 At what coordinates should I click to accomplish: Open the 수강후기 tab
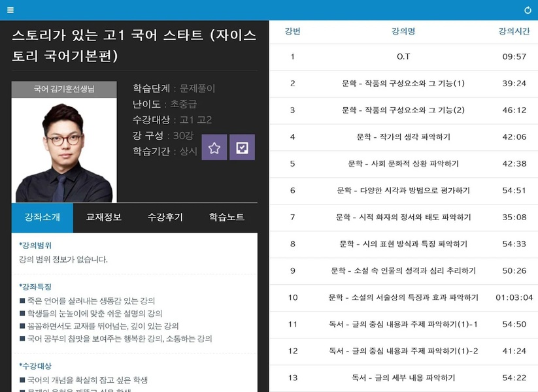(165, 217)
